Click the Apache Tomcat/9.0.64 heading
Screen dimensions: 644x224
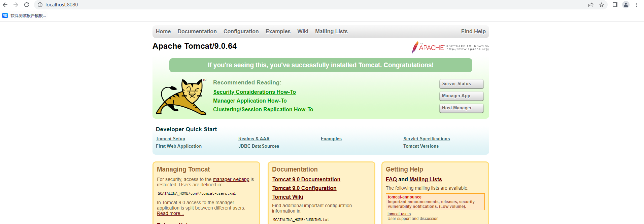pos(195,46)
